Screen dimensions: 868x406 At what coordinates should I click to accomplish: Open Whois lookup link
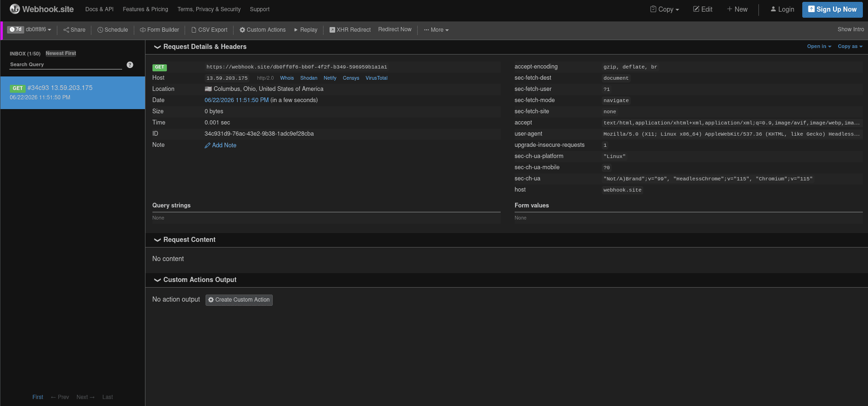(287, 78)
